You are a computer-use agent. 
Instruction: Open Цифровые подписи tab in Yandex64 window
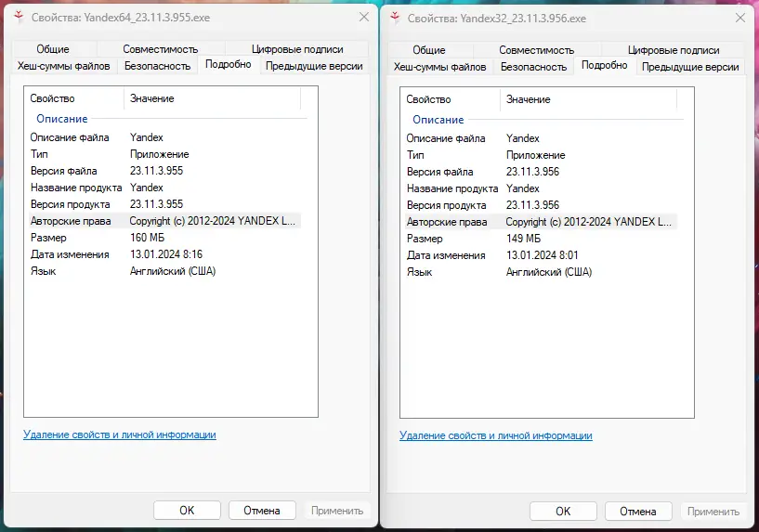[297, 49]
